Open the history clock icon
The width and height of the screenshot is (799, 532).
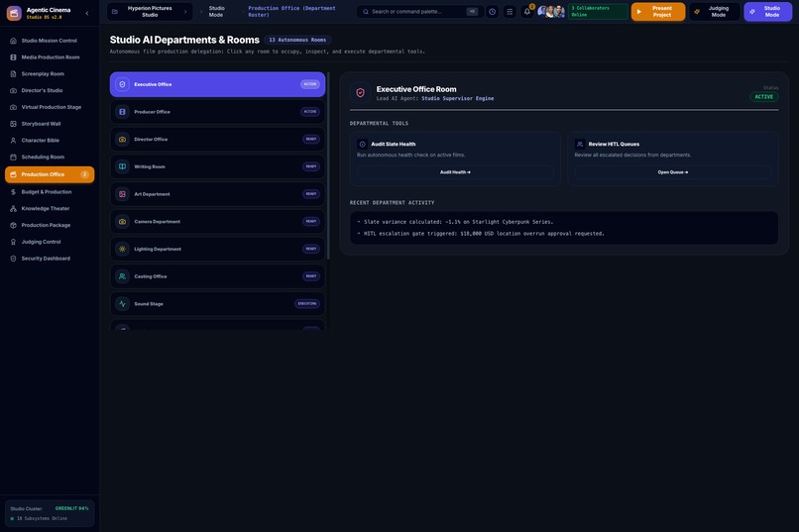pyautogui.click(x=493, y=12)
